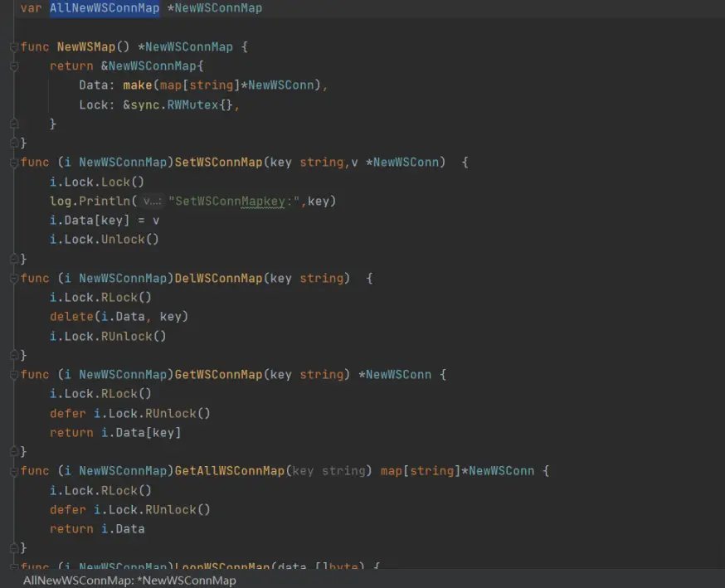Fold the DelWSConnMap function in gutter
This screenshot has width=725, height=588.
click(14, 279)
